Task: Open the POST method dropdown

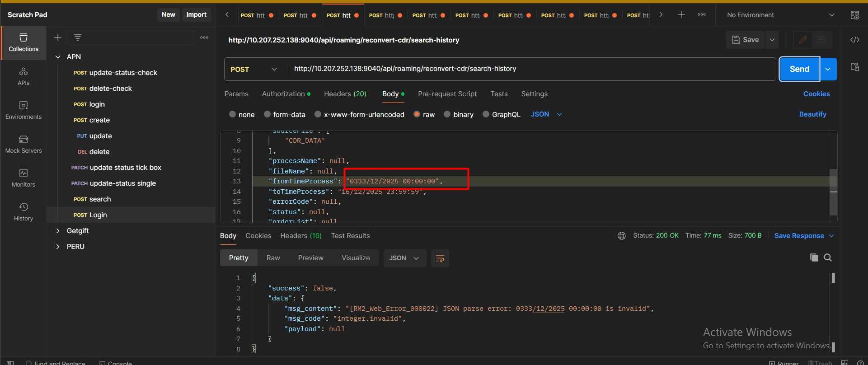Action: (x=254, y=69)
